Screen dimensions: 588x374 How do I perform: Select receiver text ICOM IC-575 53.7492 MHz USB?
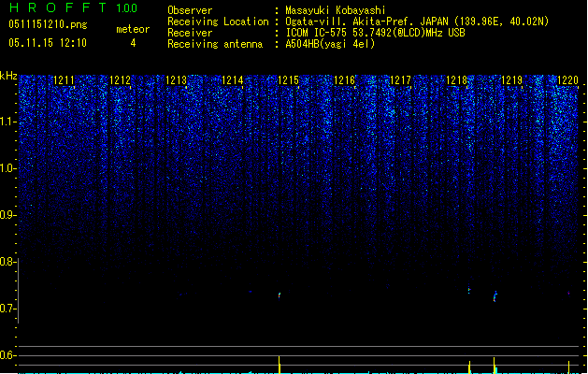click(x=376, y=33)
